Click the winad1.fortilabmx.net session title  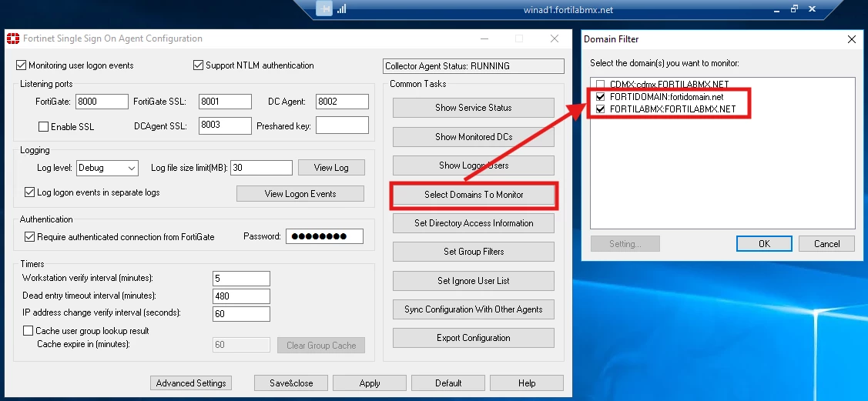(568, 10)
